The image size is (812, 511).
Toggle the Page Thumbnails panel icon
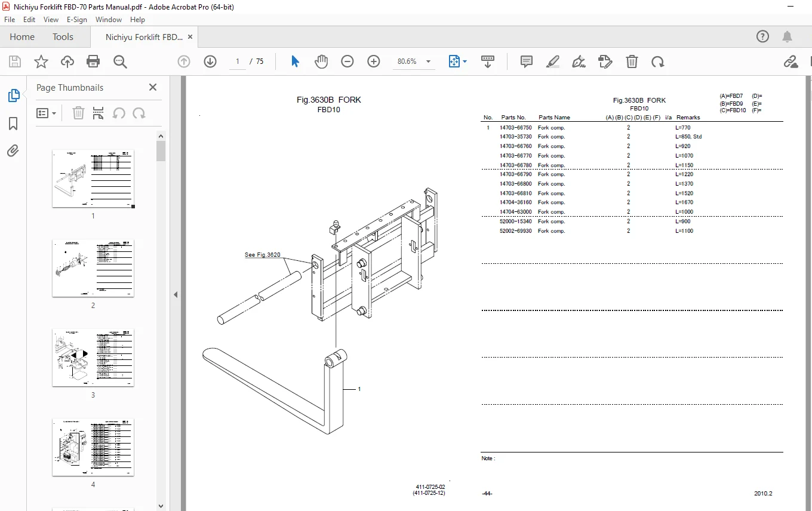pyautogui.click(x=13, y=96)
